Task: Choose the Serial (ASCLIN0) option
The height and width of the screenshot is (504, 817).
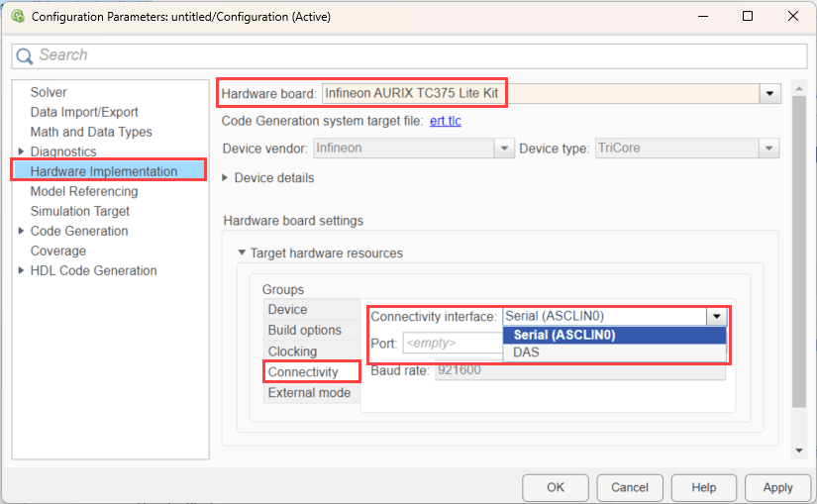Action: pos(564,335)
